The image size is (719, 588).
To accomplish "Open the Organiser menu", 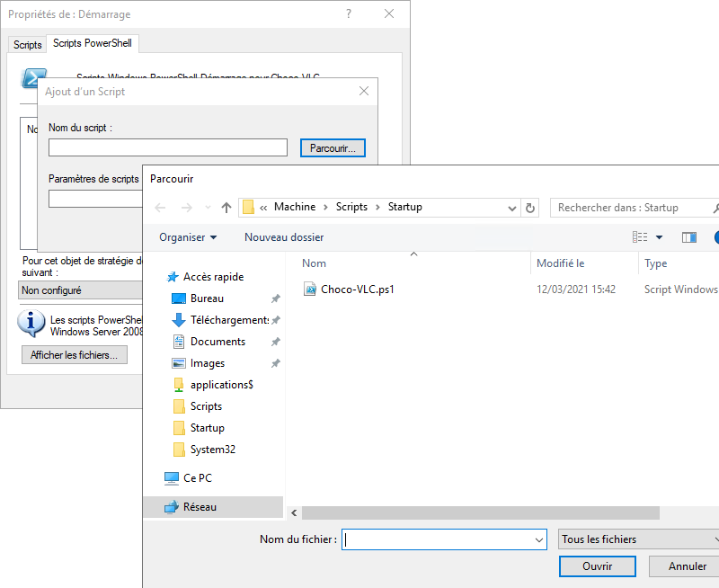I will click(x=188, y=237).
